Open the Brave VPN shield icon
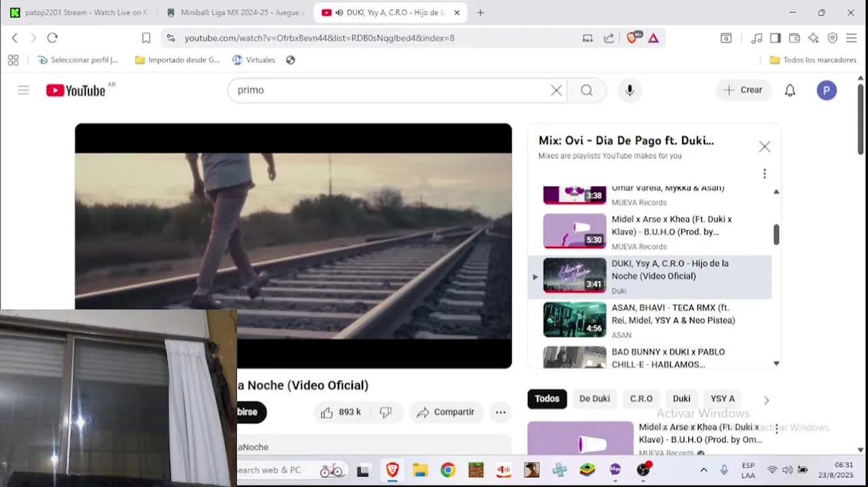The image size is (868, 487). (832, 38)
